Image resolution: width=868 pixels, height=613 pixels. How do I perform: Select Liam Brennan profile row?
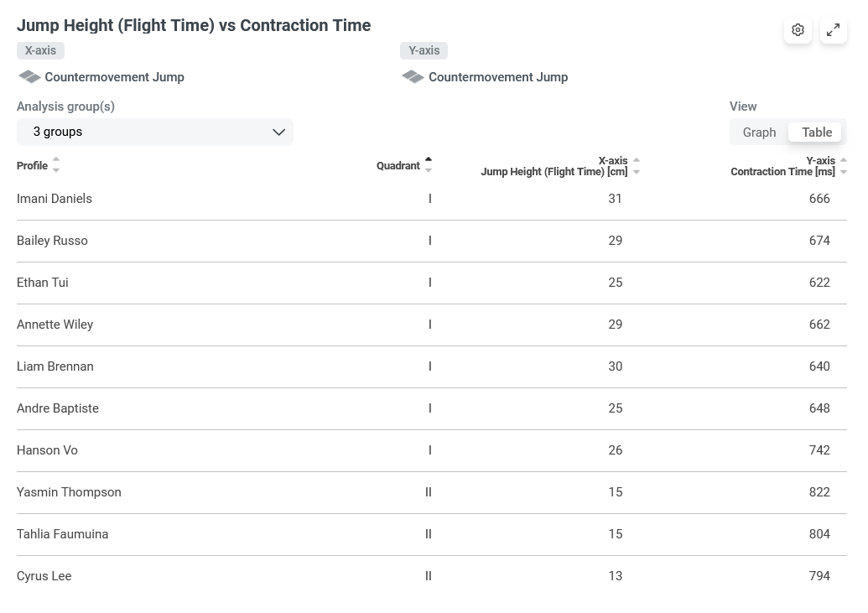(432, 366)
